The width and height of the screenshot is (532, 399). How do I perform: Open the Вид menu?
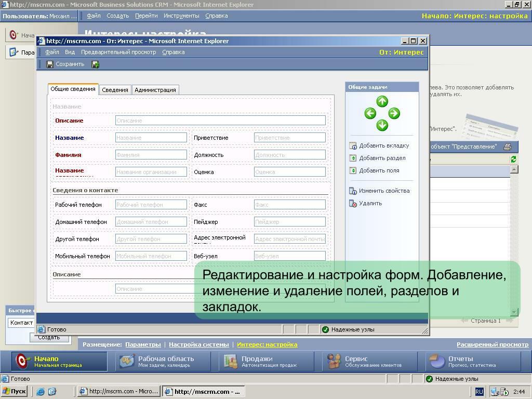pyautogui.click(x=70, y=52)
